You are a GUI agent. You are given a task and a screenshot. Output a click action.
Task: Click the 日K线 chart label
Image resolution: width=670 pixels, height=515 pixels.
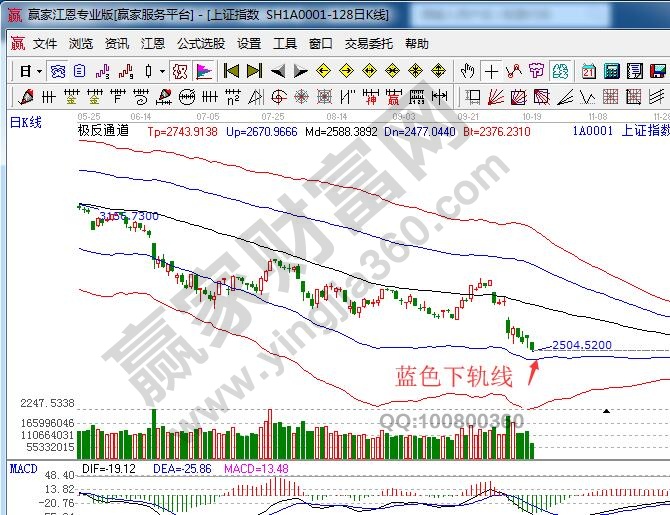click(x=26, y=122)
